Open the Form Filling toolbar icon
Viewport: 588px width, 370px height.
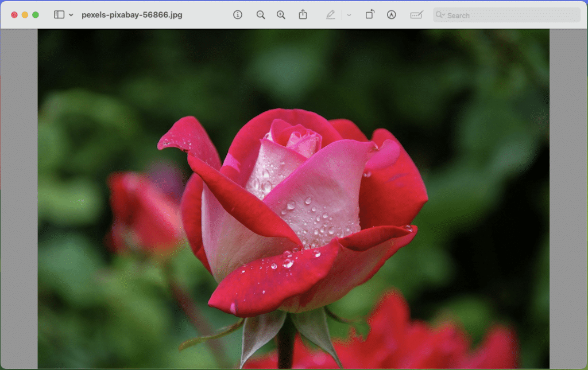pyautogui.click(x=416, y=15)
